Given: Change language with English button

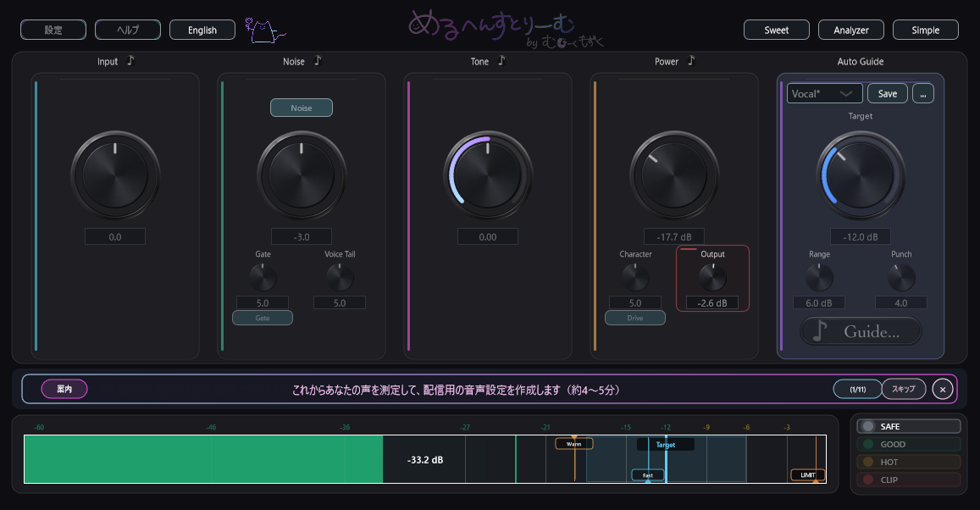Looking at the screenshot, I should (x=202, y=30).
